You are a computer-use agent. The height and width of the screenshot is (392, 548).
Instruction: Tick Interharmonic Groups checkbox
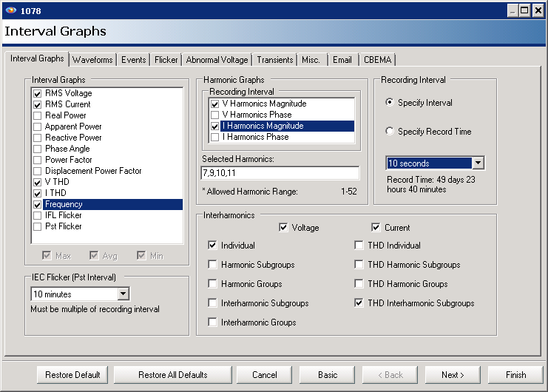pos(212,322)
